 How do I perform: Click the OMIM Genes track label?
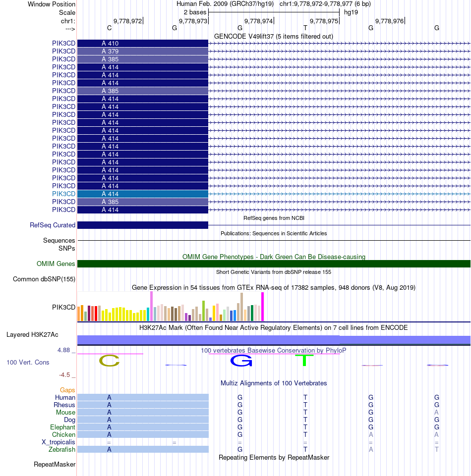pyautogui.click(x=56, y=264)
